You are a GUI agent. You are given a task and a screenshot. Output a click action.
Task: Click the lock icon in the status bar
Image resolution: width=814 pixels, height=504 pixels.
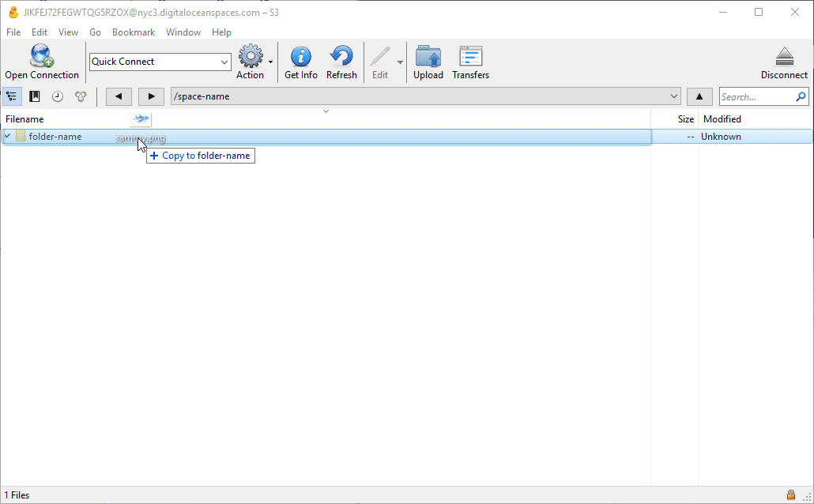click(790, 495)
